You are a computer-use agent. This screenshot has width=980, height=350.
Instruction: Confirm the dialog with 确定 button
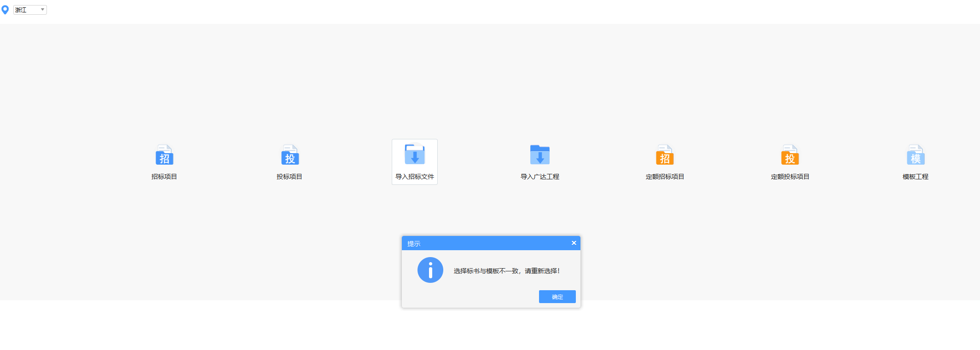[557, 297]
